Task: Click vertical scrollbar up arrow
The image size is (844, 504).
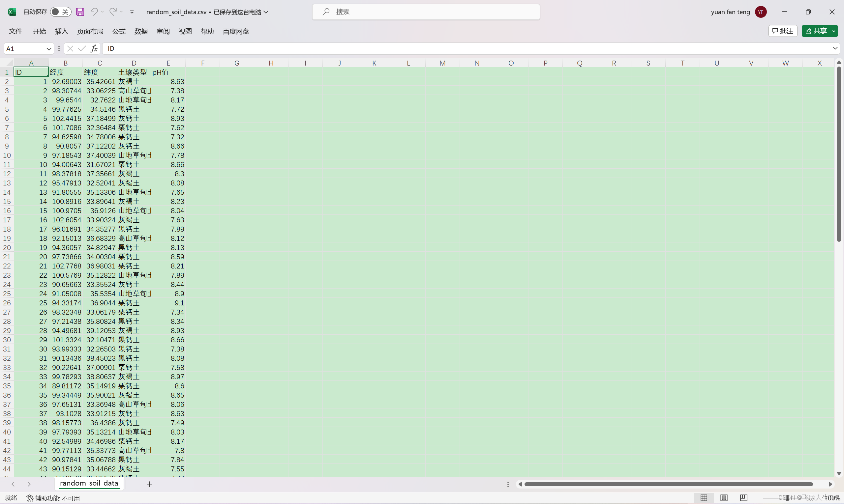Action: [839, 62]
